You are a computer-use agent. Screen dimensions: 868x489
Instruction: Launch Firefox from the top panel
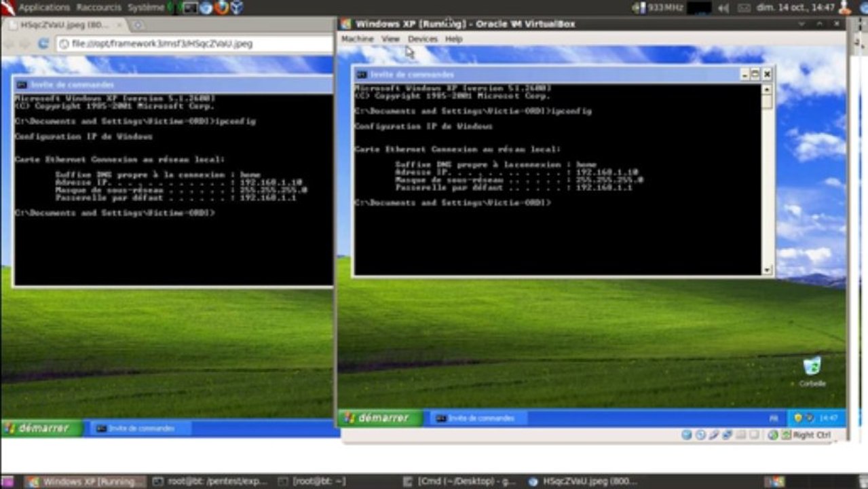click(222, 7)
